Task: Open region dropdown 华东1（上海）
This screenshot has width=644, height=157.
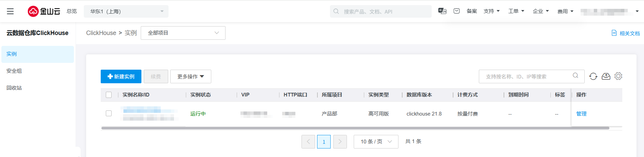Action: [x=126, y=11]
